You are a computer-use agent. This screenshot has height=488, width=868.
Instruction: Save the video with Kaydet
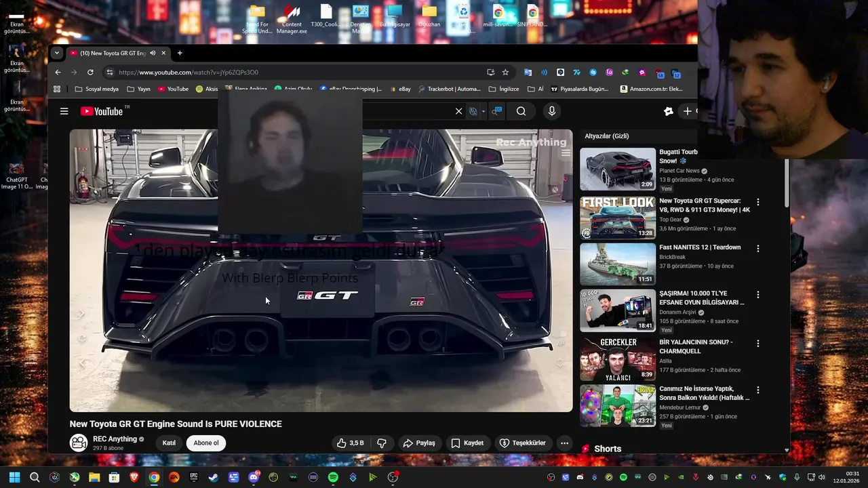point(467,443)
